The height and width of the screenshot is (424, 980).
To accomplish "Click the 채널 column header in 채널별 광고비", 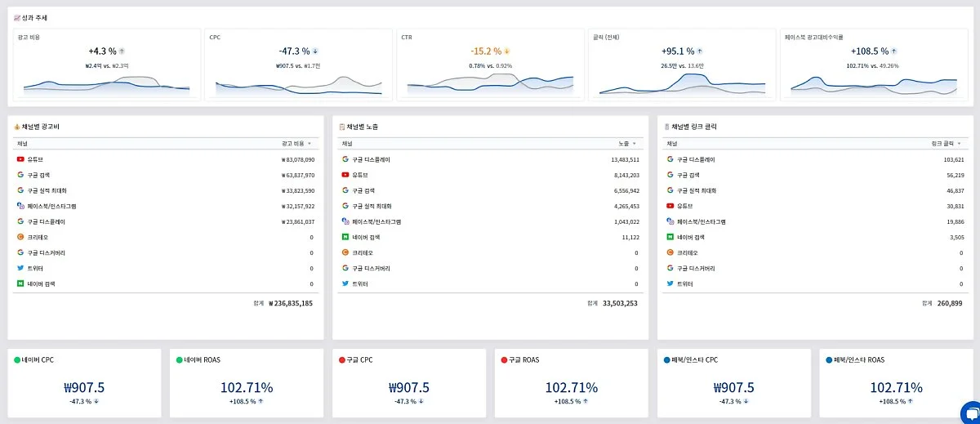I will 22,143.
